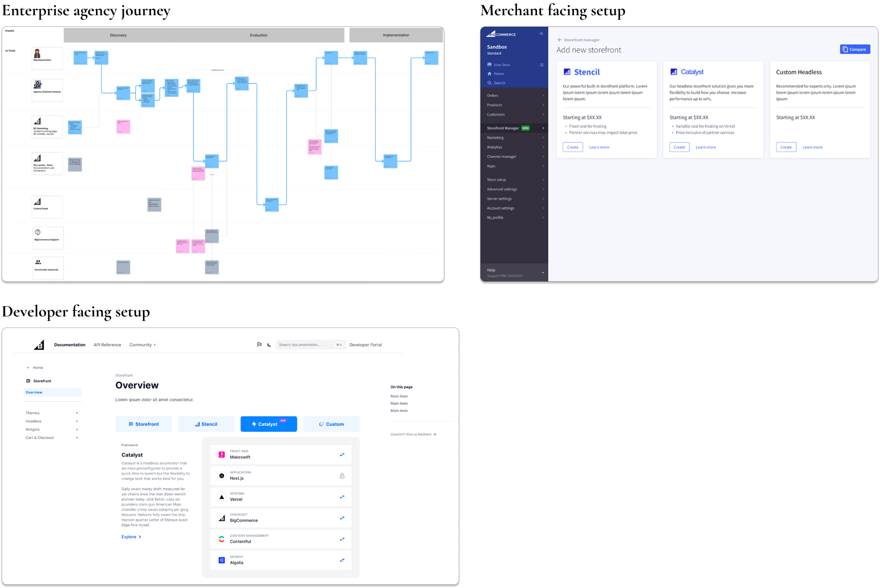
Task: Collapse the BigCommerce sidebar with double chevron
Action: pyautogui.click(x=541, y=34)
